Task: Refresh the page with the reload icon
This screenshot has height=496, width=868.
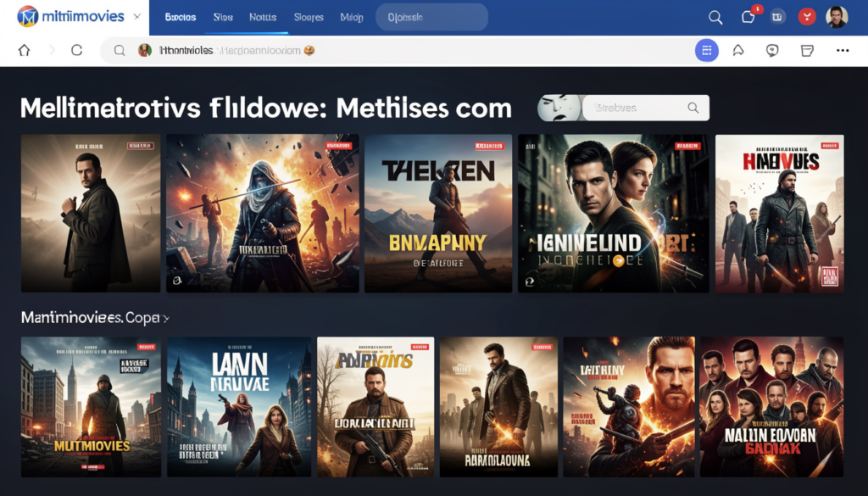Action: 76,50
